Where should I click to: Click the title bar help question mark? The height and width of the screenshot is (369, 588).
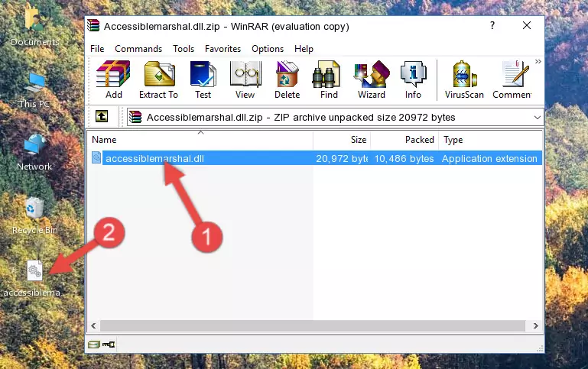tap(492, 25)
